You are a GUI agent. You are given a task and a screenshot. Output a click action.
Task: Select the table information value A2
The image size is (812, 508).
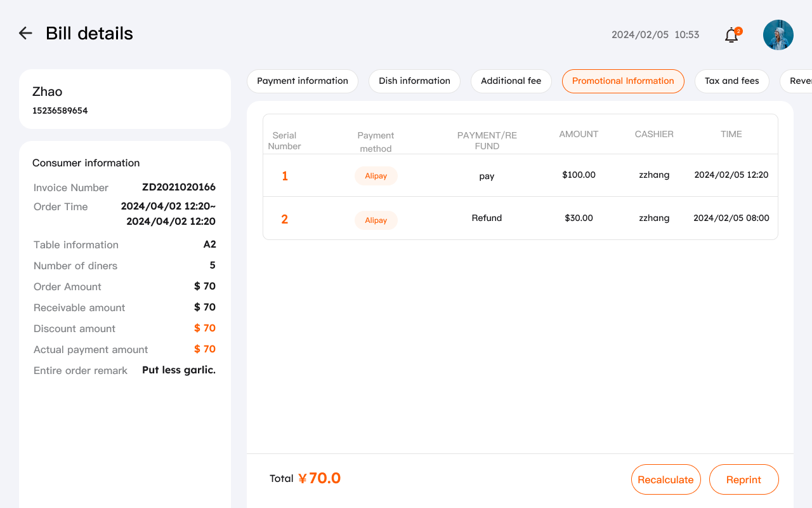click(211, 244)
